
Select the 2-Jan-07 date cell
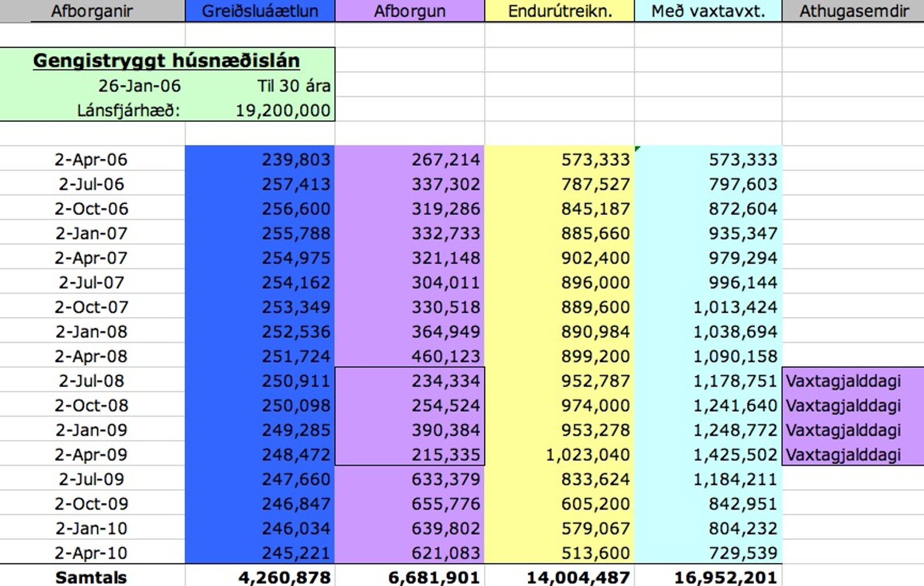coord(92,233)
